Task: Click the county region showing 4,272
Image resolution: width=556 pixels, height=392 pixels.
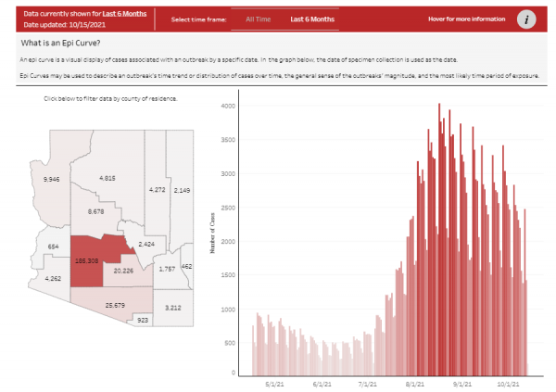Action: click(x=157, y=190)
